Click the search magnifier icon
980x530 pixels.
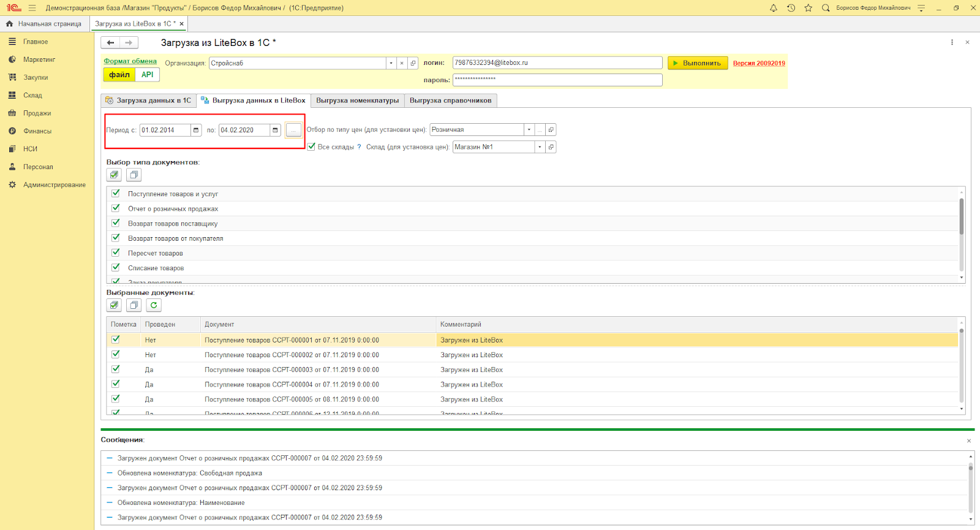pyautogui.click(x=826, y=8)
